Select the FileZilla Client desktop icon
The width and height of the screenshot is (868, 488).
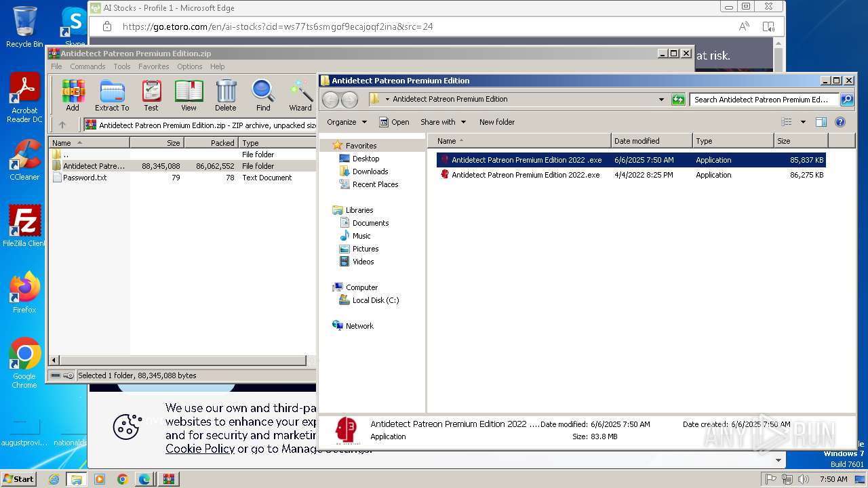point(24,226)
